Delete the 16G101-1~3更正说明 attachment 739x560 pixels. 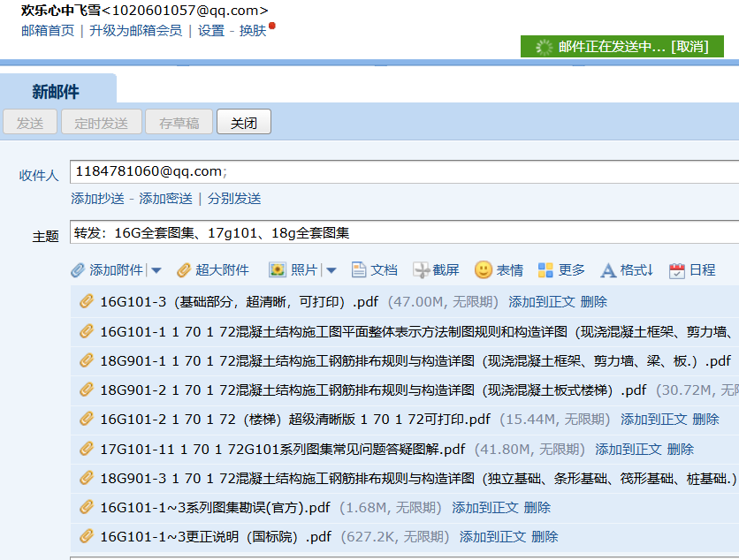coord(545,536)
